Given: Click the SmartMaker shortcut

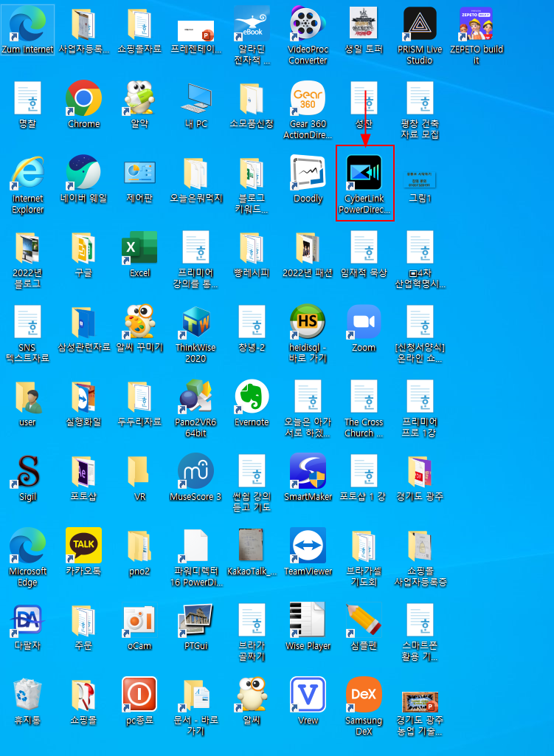Looking at the screenshot, I should pyautogui.click(x=308, y=471).
